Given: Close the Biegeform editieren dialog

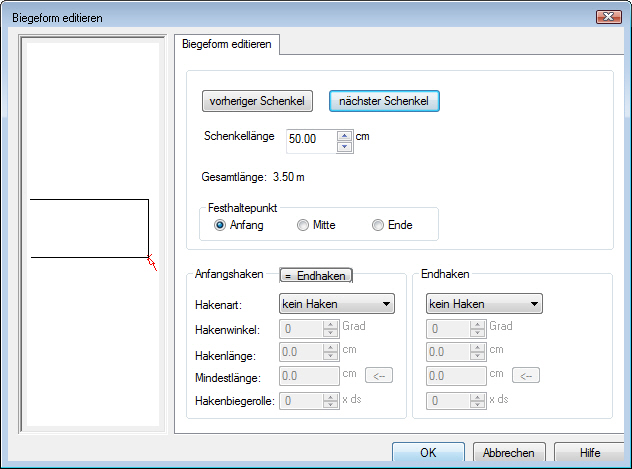Looking at the screenshot, I should [609, 17].
